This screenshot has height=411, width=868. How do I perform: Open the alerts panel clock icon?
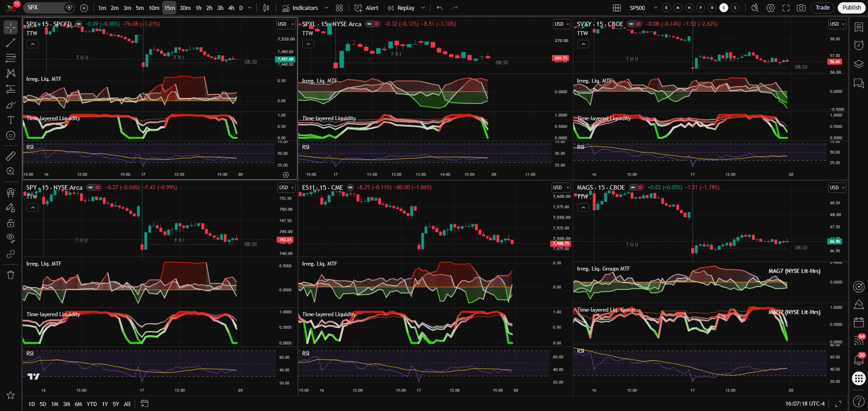pos(859,45)
